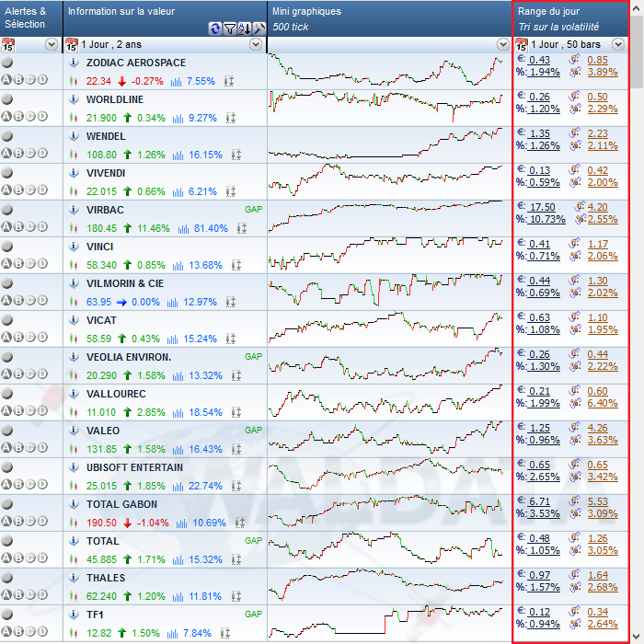Open WENDEL mini chart
The image size is (644, 644).
386,144
